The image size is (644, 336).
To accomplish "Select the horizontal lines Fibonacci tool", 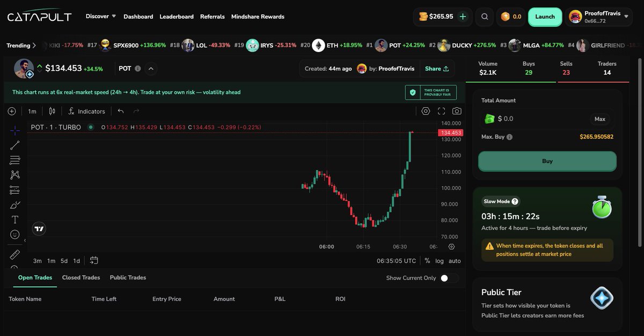I will (x=15, y=160).
